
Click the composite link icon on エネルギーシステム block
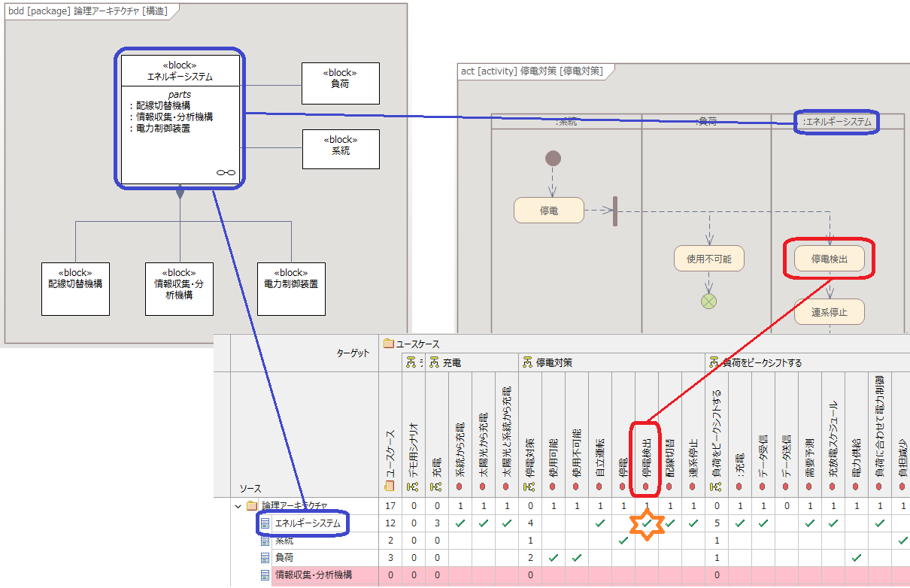pos(226,173)
